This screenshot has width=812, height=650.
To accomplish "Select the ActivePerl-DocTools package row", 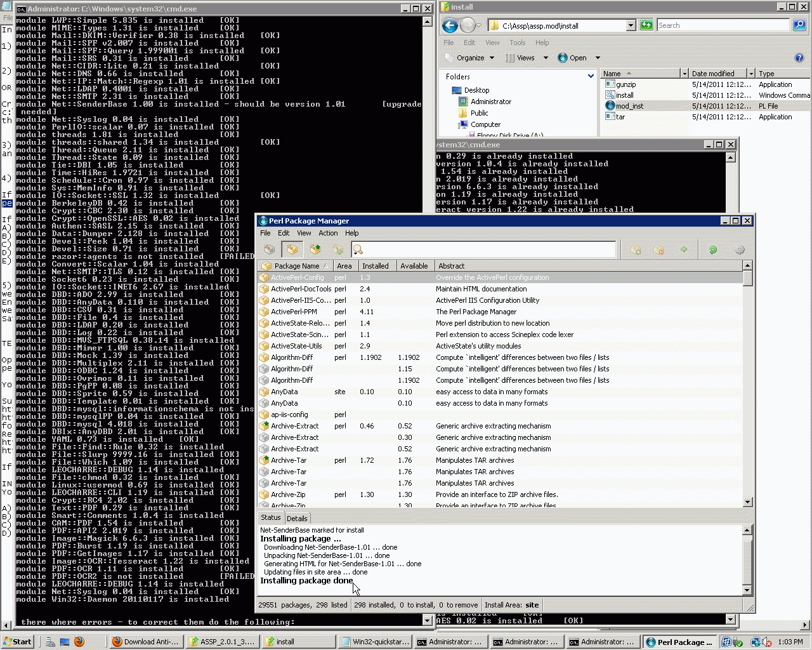I will [x=500, y=289].
